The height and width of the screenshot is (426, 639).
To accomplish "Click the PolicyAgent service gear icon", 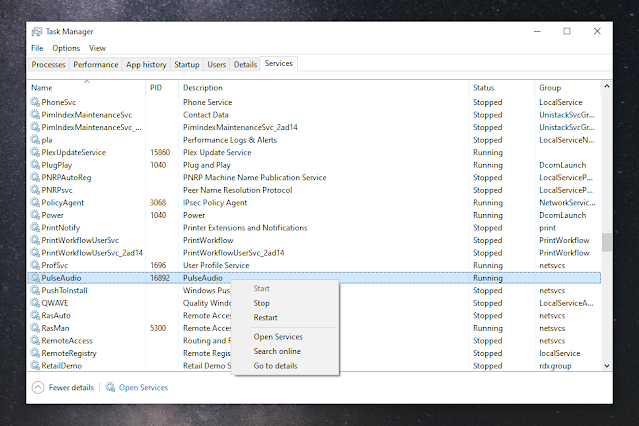I will click(35, 203).
